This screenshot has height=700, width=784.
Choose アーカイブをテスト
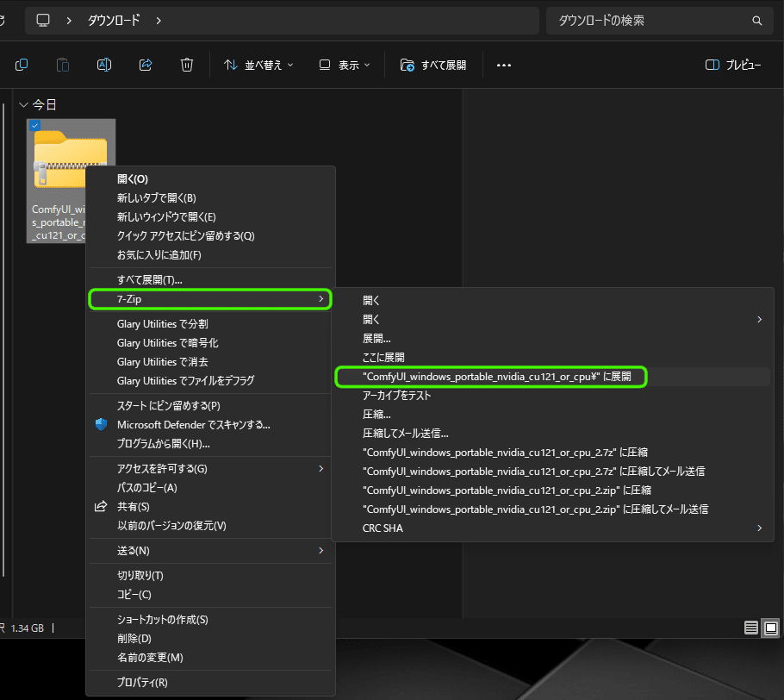[x=552, y=396]
